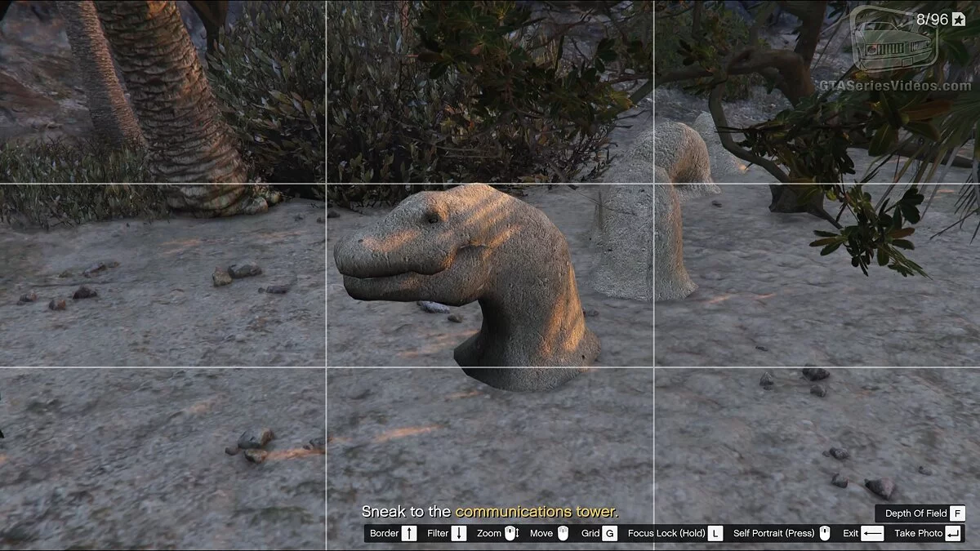Click the star icon beside photo count
The height and width of the screenshot is (551, 980).
(x=959, y=20)
